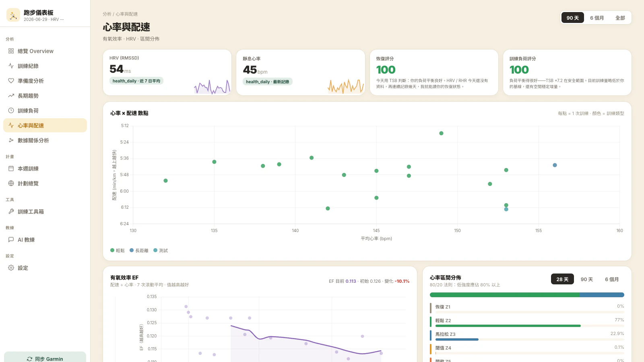The width and height of the screenshot is (644, 362).
Task: Click the '77%' zone percentage
Action: (619, 320)
